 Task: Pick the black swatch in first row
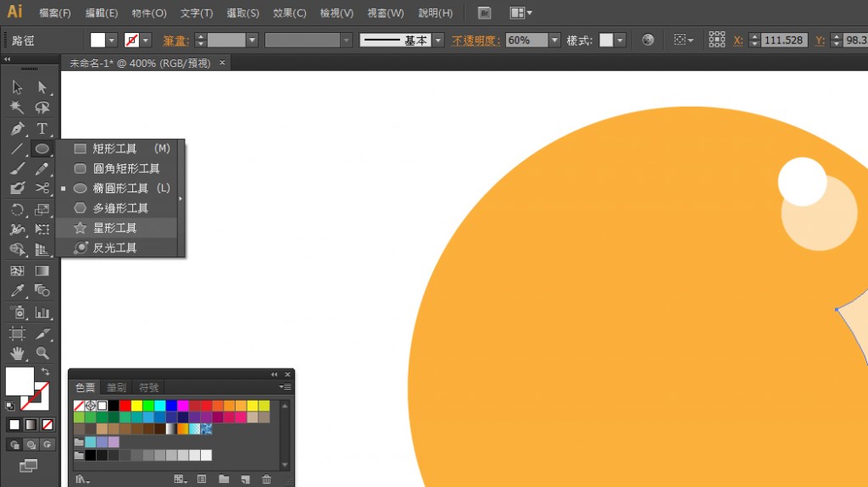coord(114,406)
